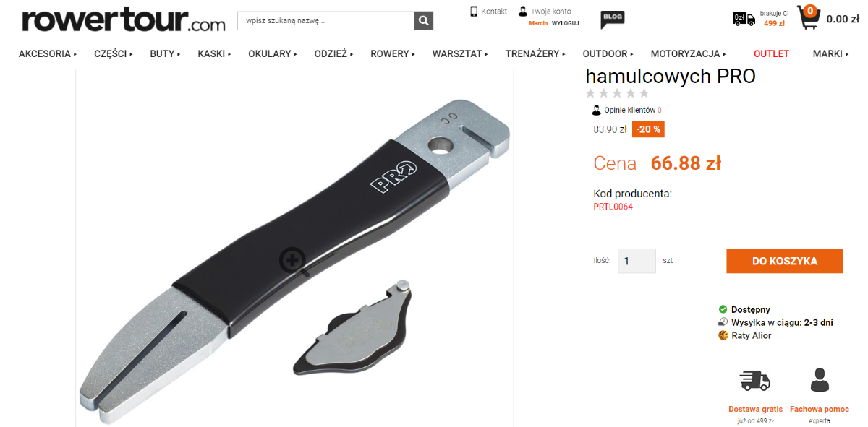
Task: Rate the product using the star icons
Action: [617, 93]
